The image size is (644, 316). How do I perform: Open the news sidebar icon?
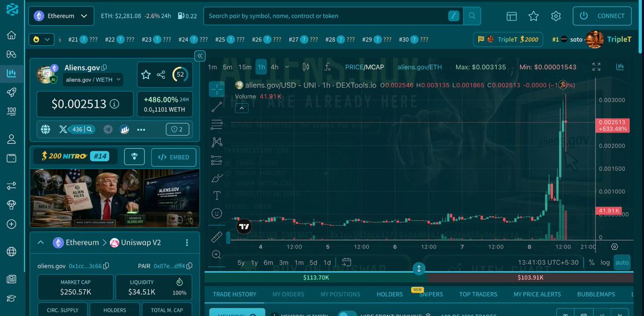[x=11, y=279]
